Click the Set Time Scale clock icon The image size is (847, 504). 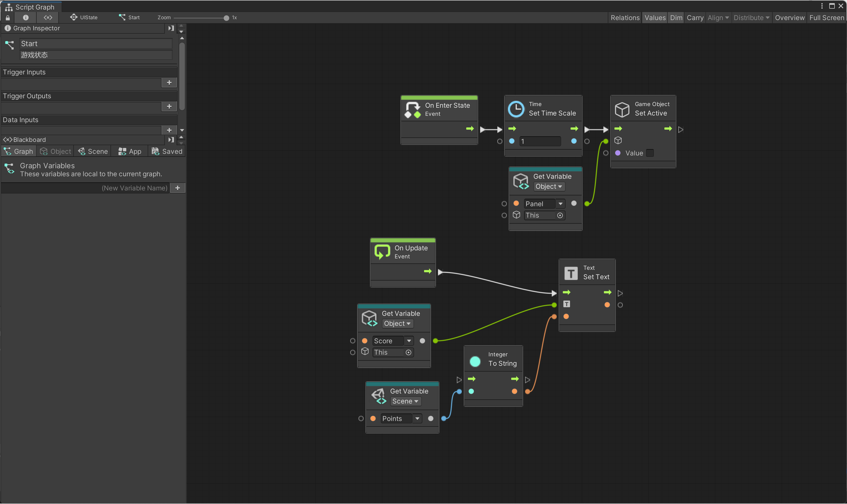[x=516, y=109]
